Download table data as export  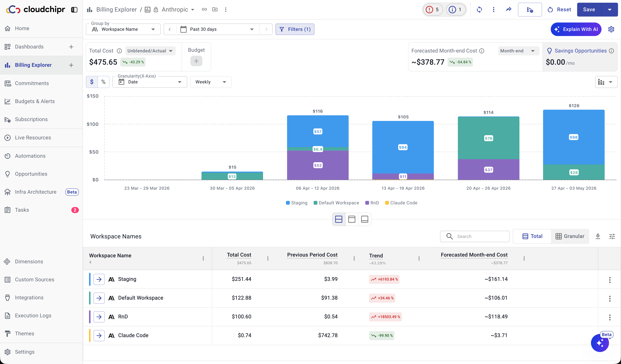coord(598,236)
